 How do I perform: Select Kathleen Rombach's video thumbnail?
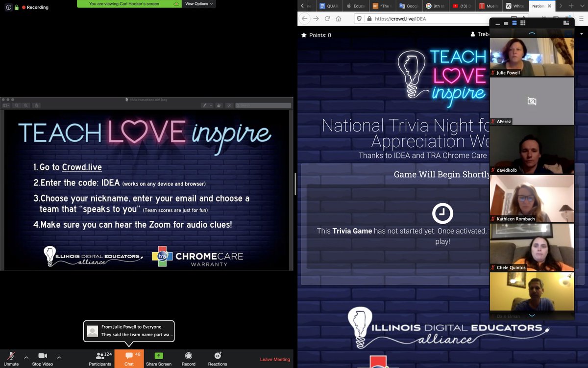coord(532,198)
